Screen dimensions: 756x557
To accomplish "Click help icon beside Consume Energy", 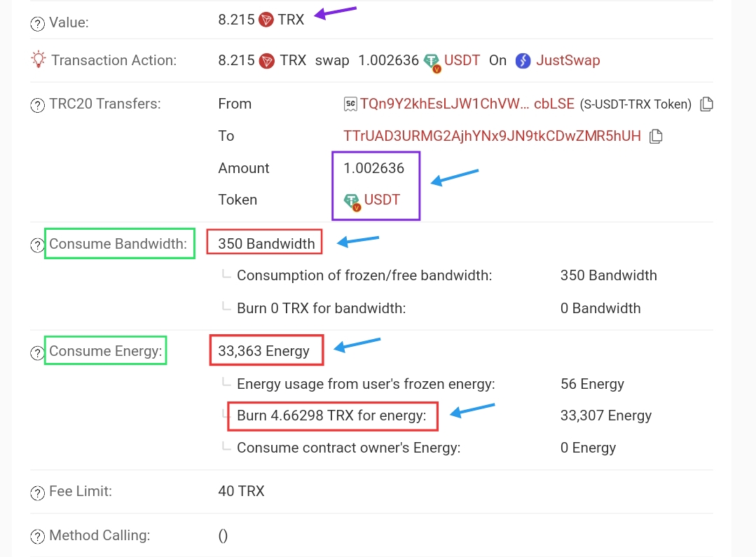I will click(37, 352).
